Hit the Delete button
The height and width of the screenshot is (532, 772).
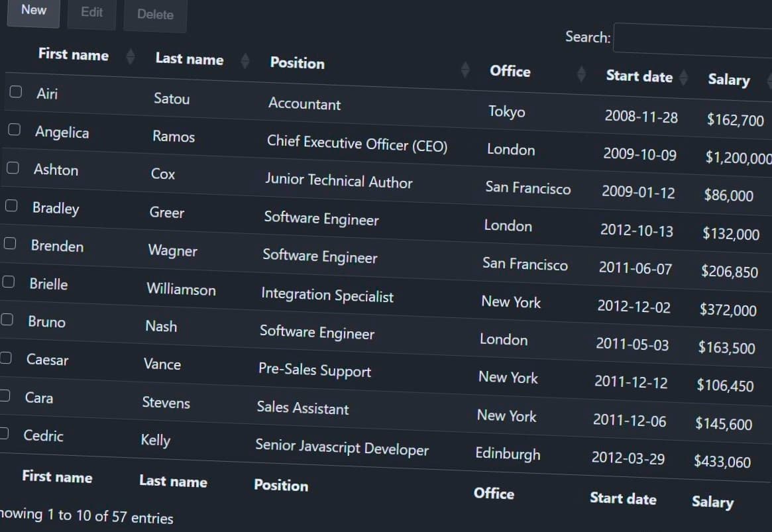click(155, 15)
